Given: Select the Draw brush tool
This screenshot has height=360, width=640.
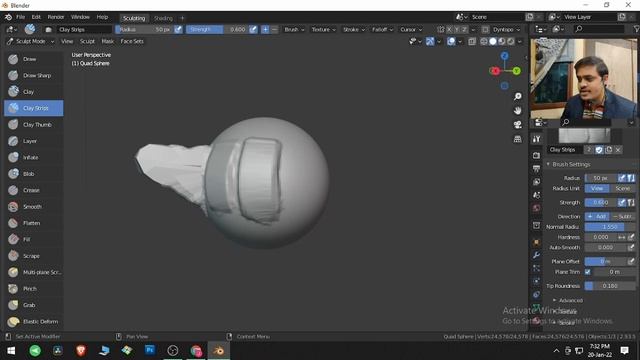Looking at the screenshot, I should click(33, 59).
